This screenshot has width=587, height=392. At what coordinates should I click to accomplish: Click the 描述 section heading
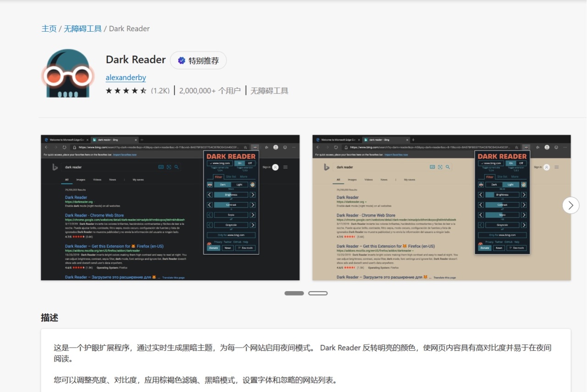point(50,318)
